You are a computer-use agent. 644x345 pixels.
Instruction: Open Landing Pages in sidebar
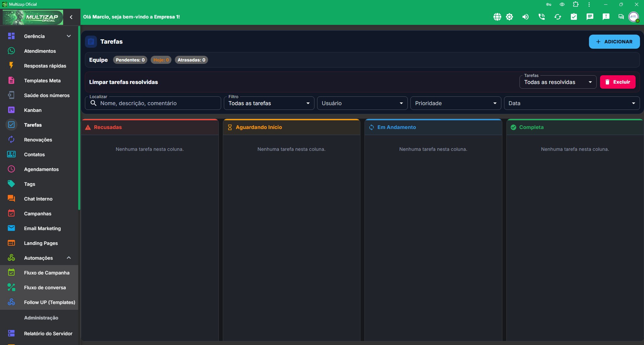tap(39, 243)
